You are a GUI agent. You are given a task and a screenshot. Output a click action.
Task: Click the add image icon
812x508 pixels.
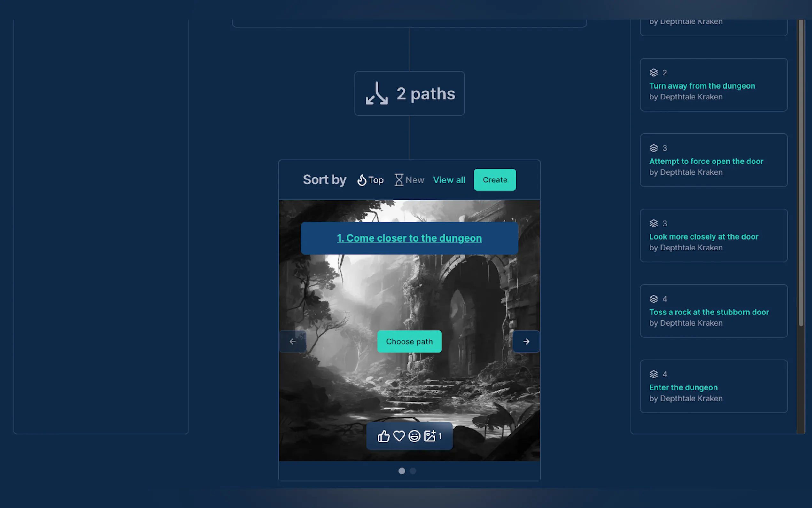click(430, 436)
